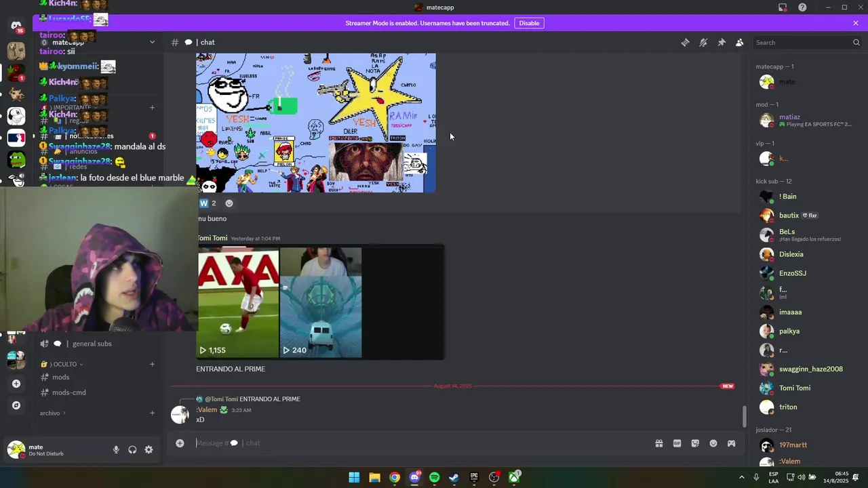Screen dimensions: 868x488
Task: Open the green frog server icon
Action: pyautogui.click(x=16, y=160)
